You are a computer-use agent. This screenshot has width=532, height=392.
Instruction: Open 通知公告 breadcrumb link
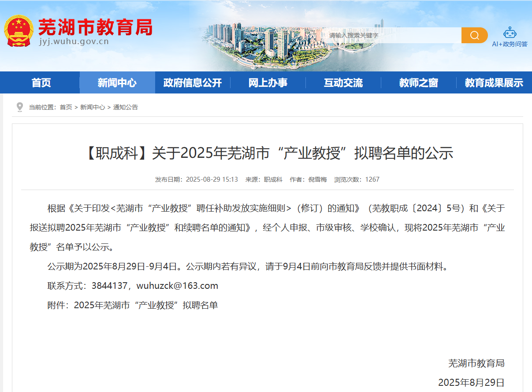coord(126,107)
